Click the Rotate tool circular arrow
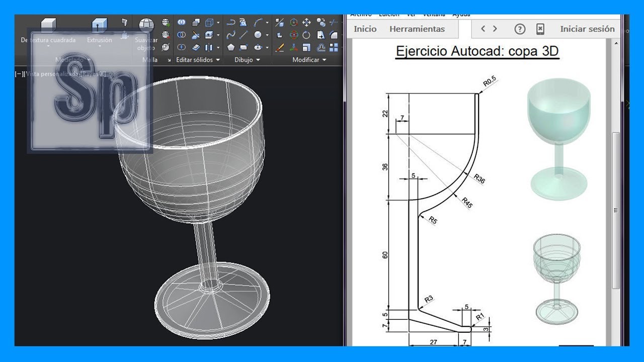Viewport: 644px width, 362px height. click(x=306, y=35)
